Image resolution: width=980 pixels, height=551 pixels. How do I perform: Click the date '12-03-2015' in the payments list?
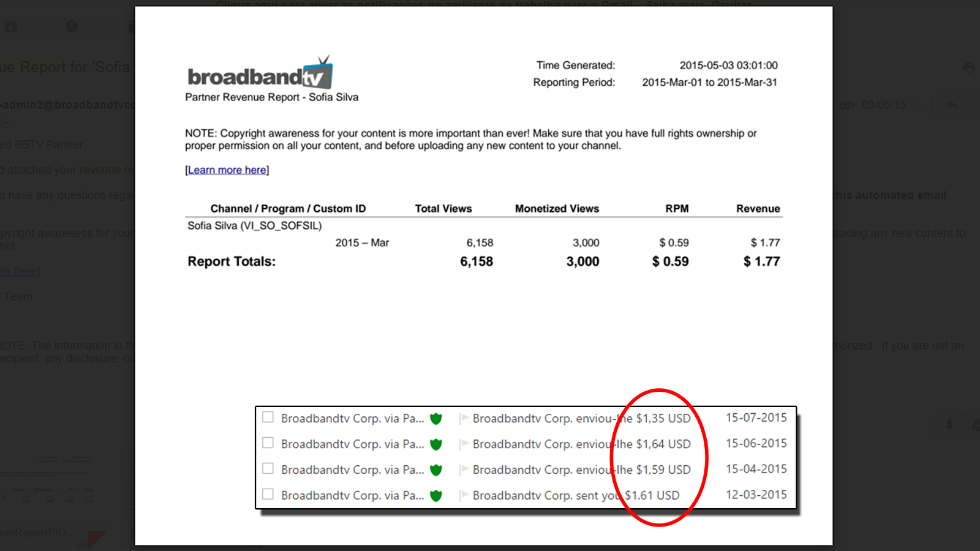click(756, 495)
